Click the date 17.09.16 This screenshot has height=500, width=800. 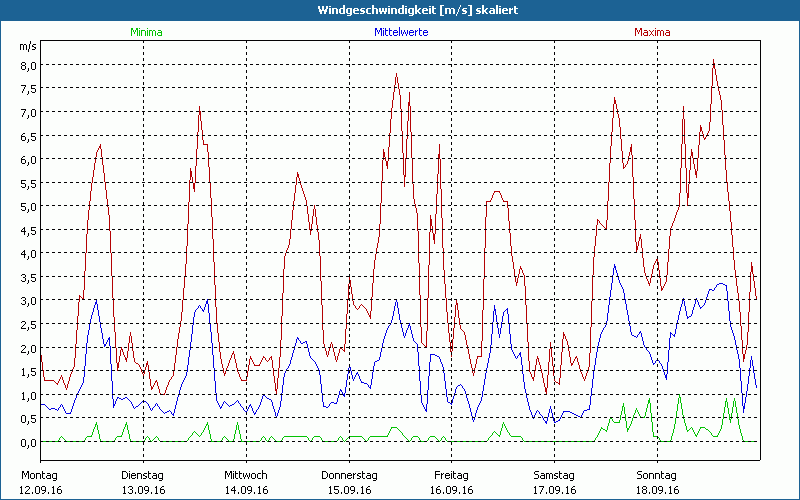coord(555,490)
